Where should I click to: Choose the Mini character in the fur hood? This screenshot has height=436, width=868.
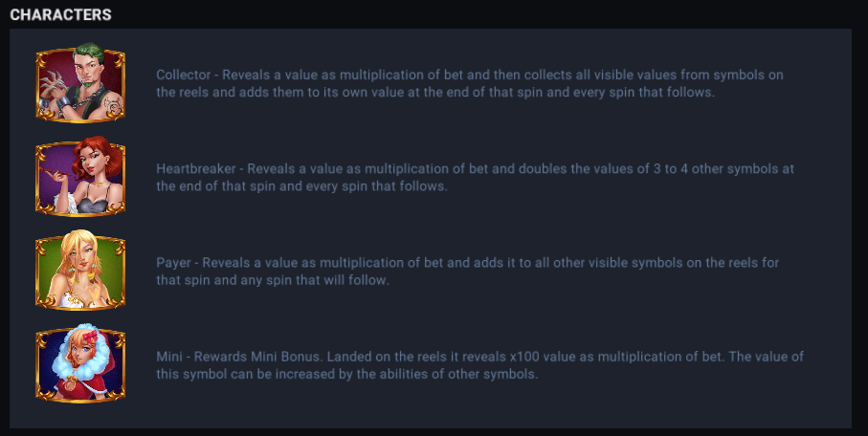(x=80, y=364)
